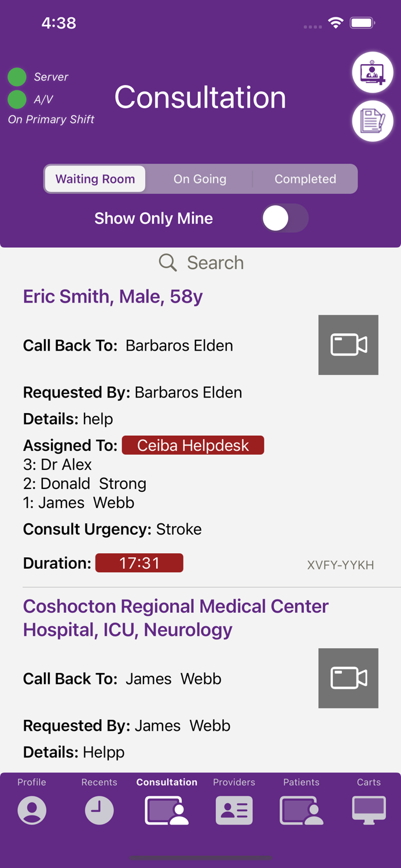401x868 pixels.
Task: Tap the magnifying glass search icon
Action: coord(167,262)
